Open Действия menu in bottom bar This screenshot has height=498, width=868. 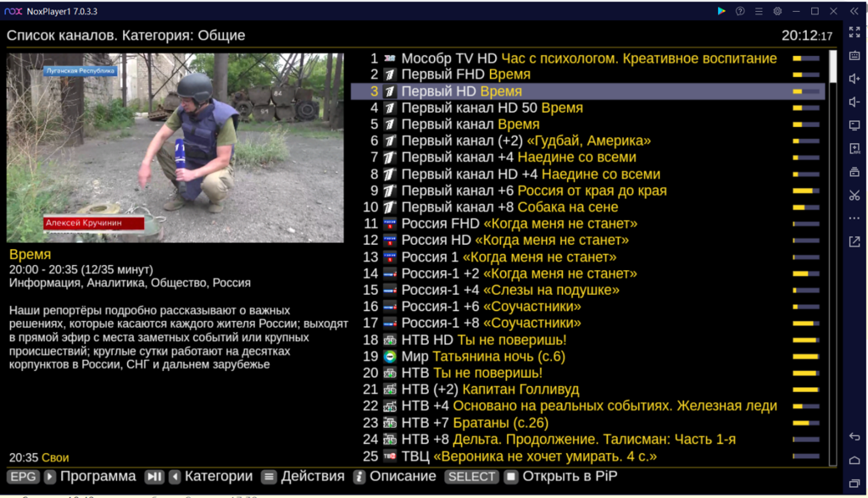click(303, 477)
